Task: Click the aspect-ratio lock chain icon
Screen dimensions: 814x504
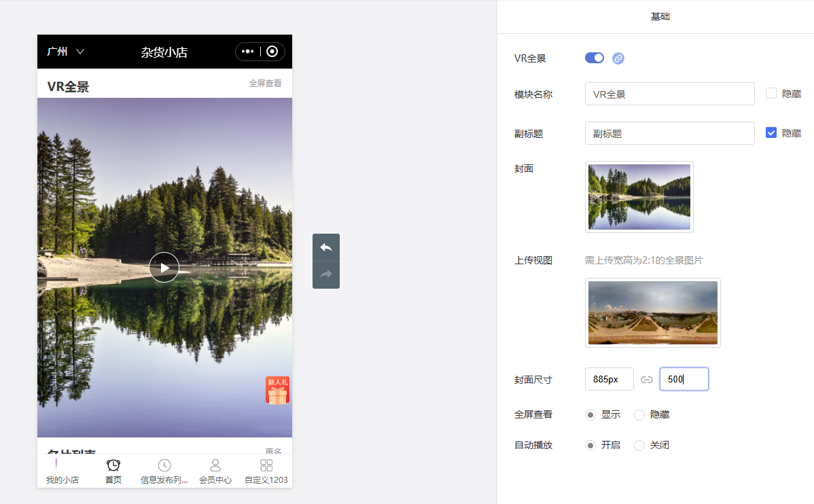Action: point(646,380)
